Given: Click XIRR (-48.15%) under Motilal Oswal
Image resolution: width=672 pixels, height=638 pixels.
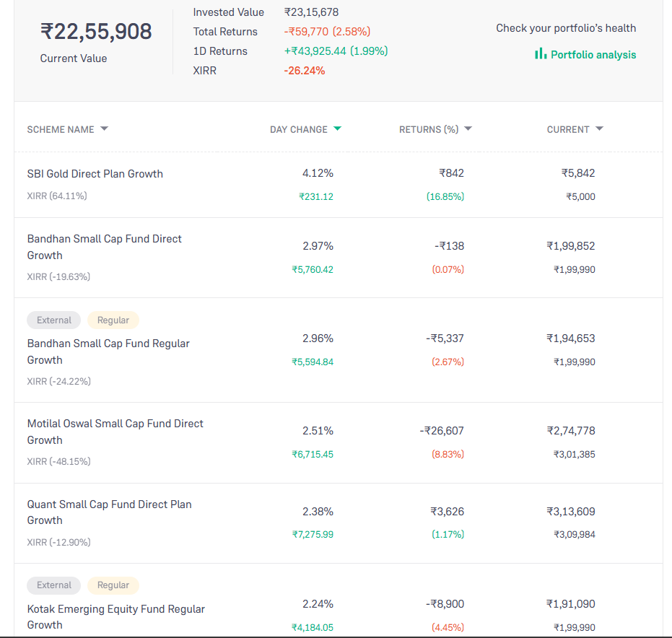Looking at the screenshot, I should [x=58, y=461].
